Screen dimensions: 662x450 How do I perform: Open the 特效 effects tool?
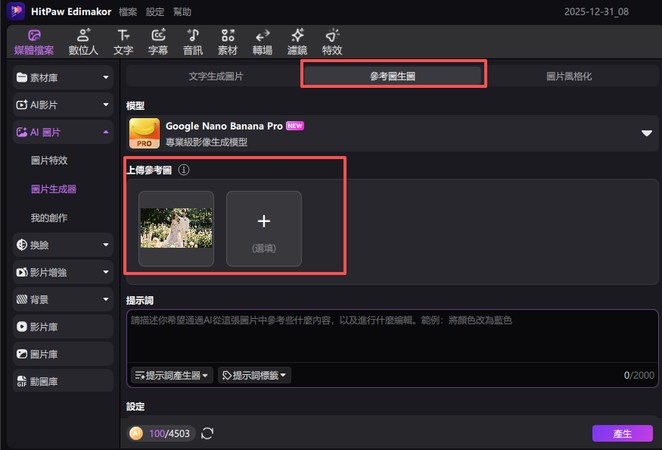point(332,43)
